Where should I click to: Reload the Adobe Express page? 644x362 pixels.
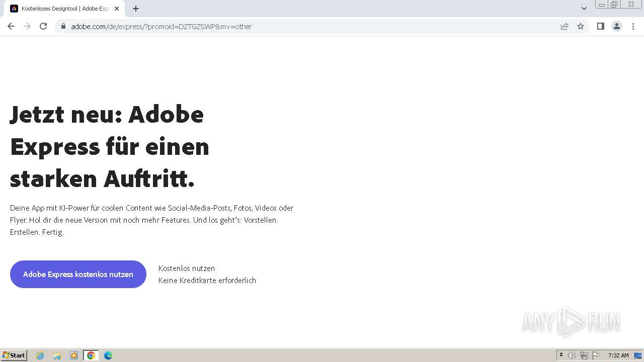pyautogui.click(x=43, y=26)
